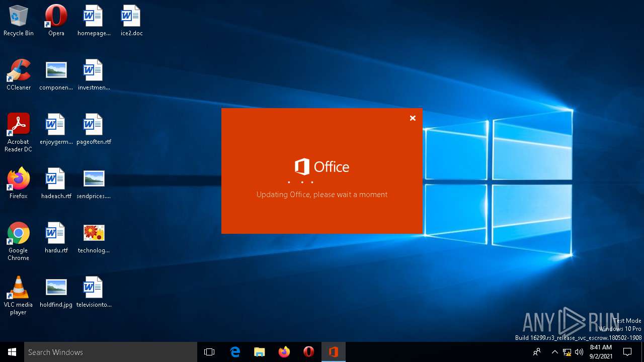Open the Action Center notifications icon
The width and height of the screenshot is (644, 362).
(627, 352)
